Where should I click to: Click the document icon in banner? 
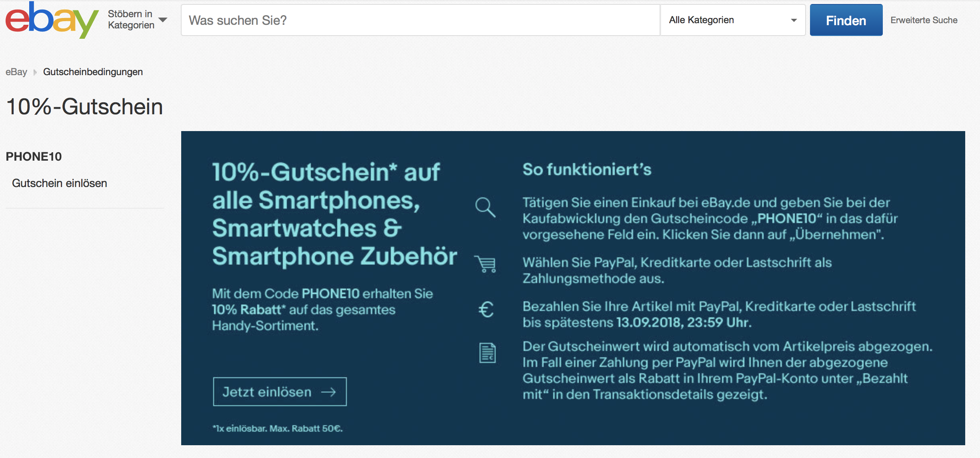(x=487, y=353)
